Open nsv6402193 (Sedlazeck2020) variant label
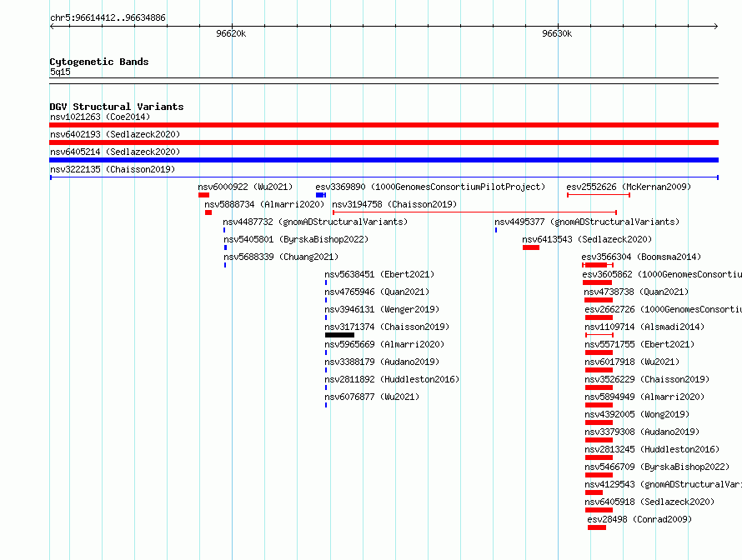742x560 pixels. pos(115,134)
